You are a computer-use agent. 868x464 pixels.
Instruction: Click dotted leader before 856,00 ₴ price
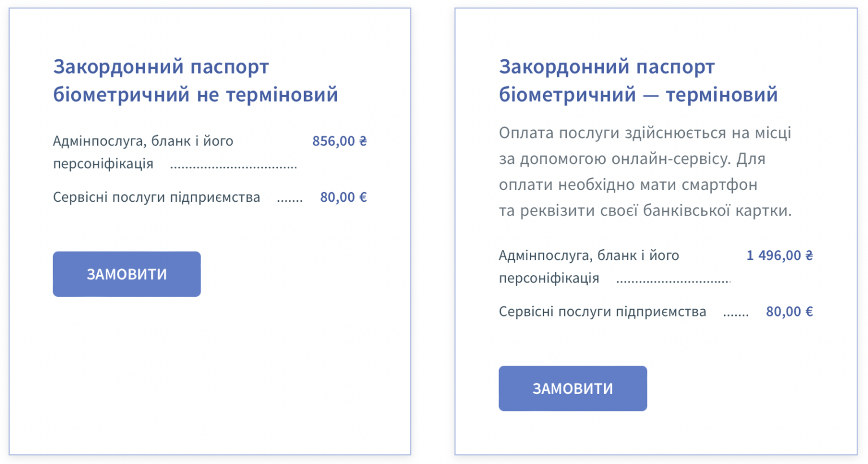(x=233, y=167)
